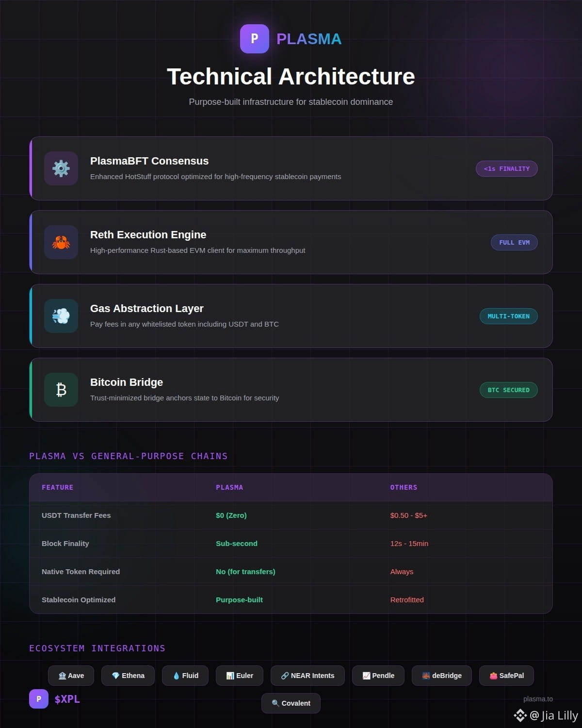The height and width of the screenshot is (728, 582).
Task: Select the BTC SECURED badge
Action: click(508, 390)
